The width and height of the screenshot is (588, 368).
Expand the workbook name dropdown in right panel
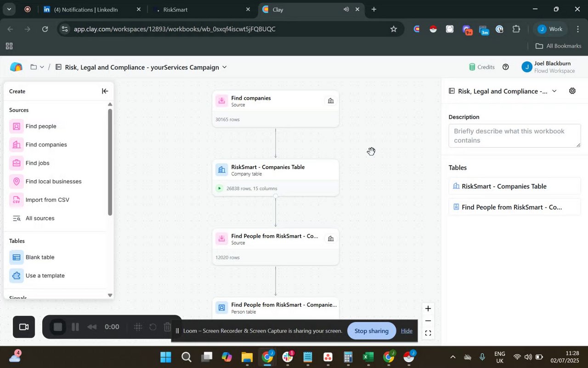pos(554,91)
